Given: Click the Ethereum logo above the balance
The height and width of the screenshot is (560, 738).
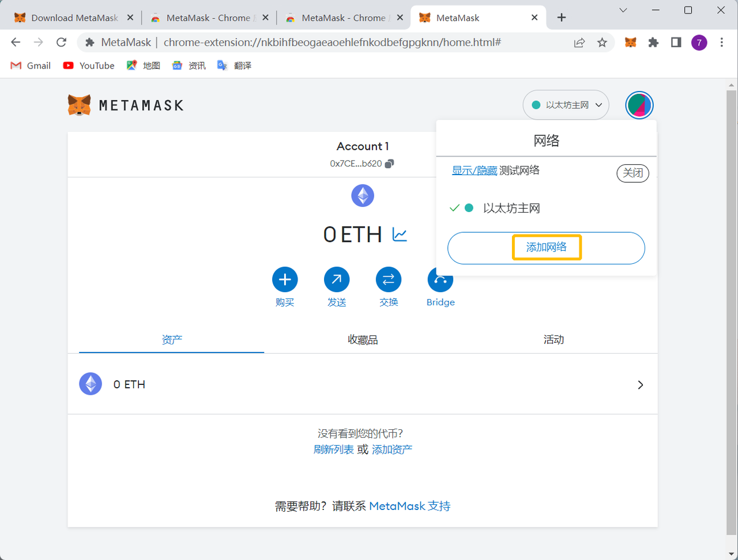Looking at the screenshot, I should 363,196.
